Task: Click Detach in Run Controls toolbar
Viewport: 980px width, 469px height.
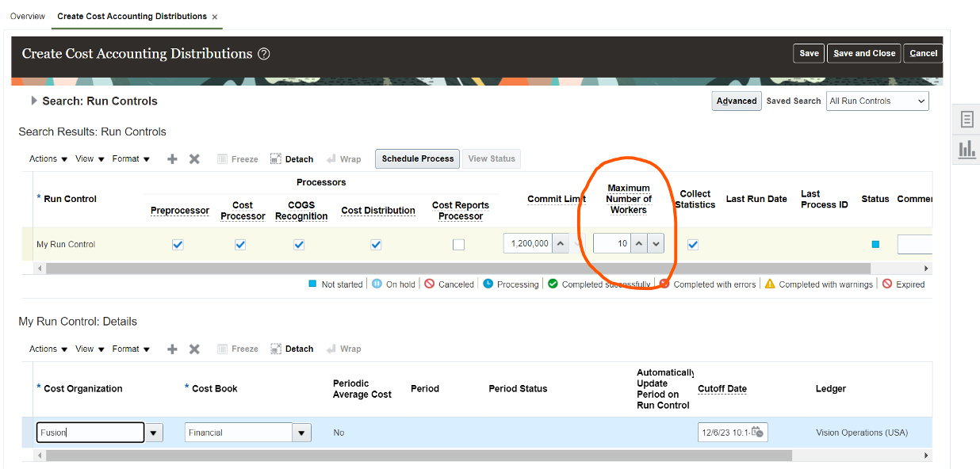Action: click(292, 159)
